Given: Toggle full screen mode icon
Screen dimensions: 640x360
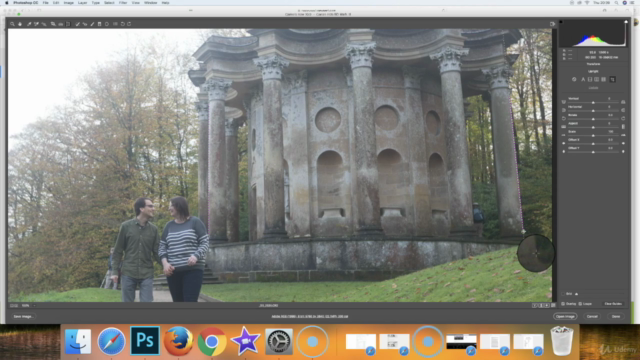Looking at the screenshot, I should coord(552,24).
